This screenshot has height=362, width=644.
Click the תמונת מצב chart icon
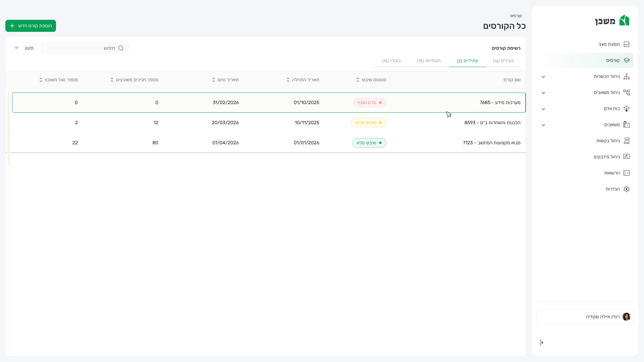click(626, 44)
